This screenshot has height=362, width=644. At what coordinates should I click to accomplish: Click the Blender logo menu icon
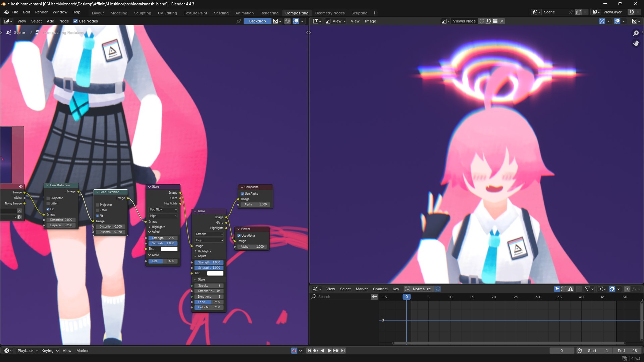6,12
